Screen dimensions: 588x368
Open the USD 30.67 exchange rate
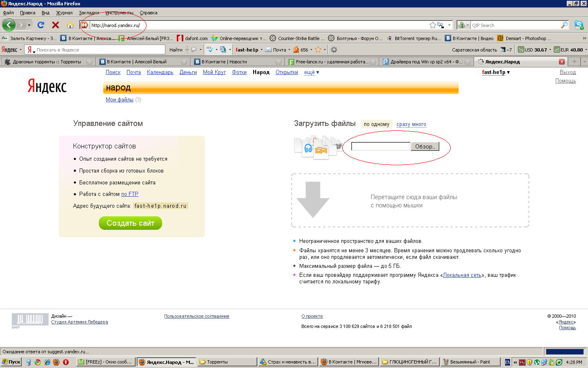[x=532, y=49]
